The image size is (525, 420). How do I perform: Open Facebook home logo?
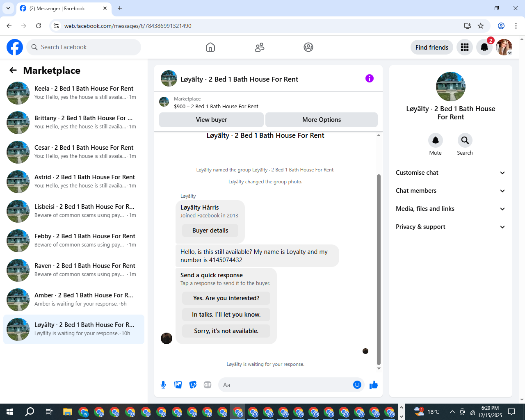pos(15,47)
